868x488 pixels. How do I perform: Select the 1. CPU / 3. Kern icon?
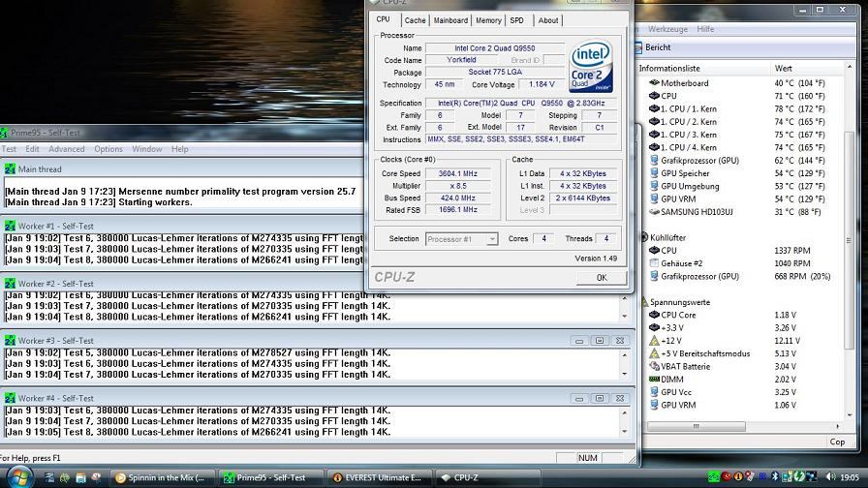pos(654,135)
